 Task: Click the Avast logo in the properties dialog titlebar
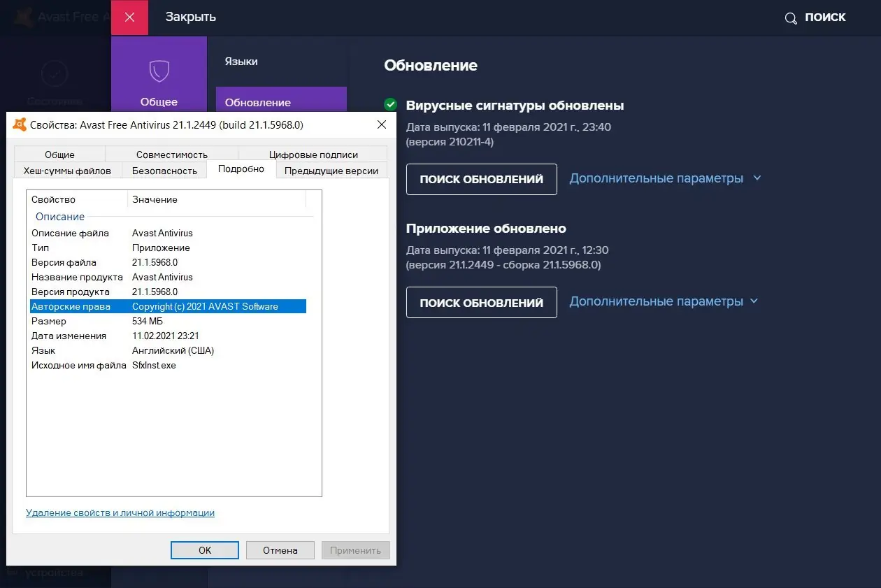pyautogui.click(x=19, y=124)
